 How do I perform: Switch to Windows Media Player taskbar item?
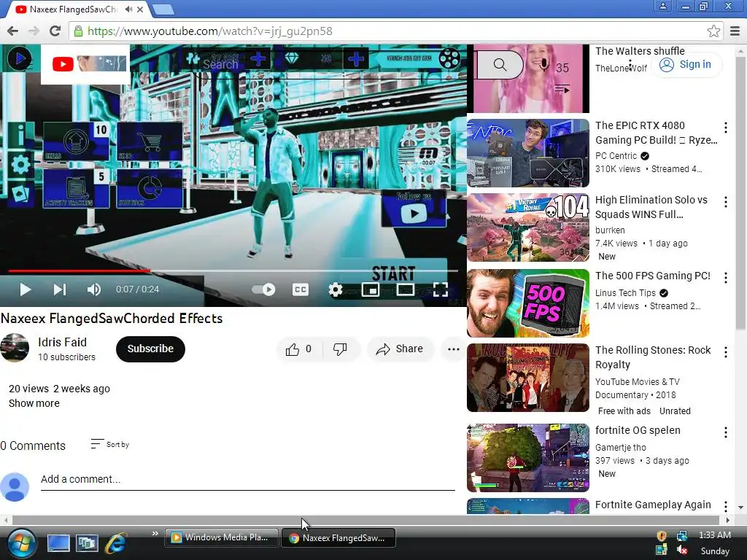coord(222,537)
